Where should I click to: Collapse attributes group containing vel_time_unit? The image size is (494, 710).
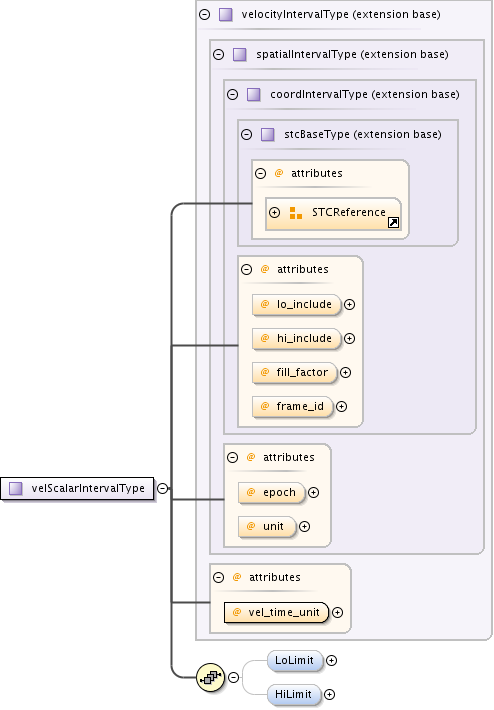pos(219,578)
